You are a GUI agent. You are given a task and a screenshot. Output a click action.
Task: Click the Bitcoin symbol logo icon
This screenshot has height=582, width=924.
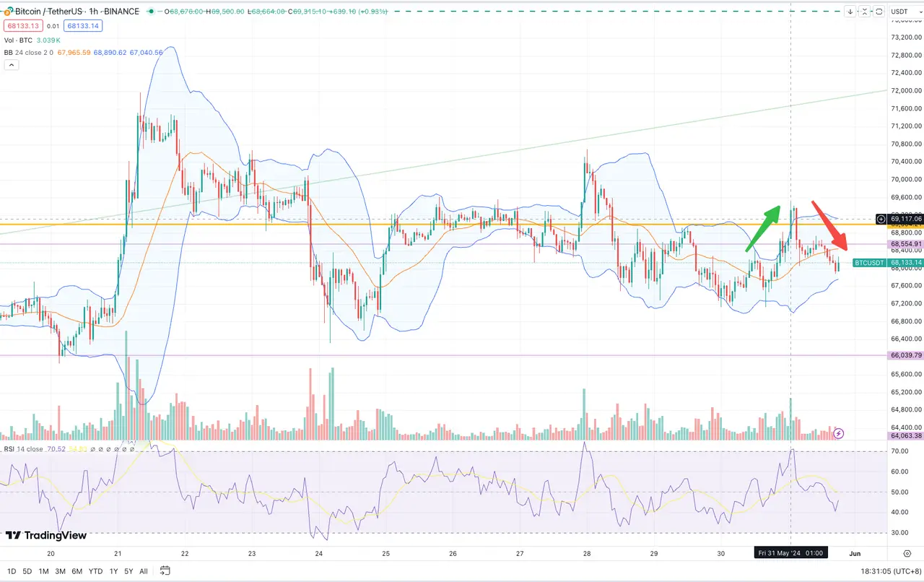coord(7,12)
